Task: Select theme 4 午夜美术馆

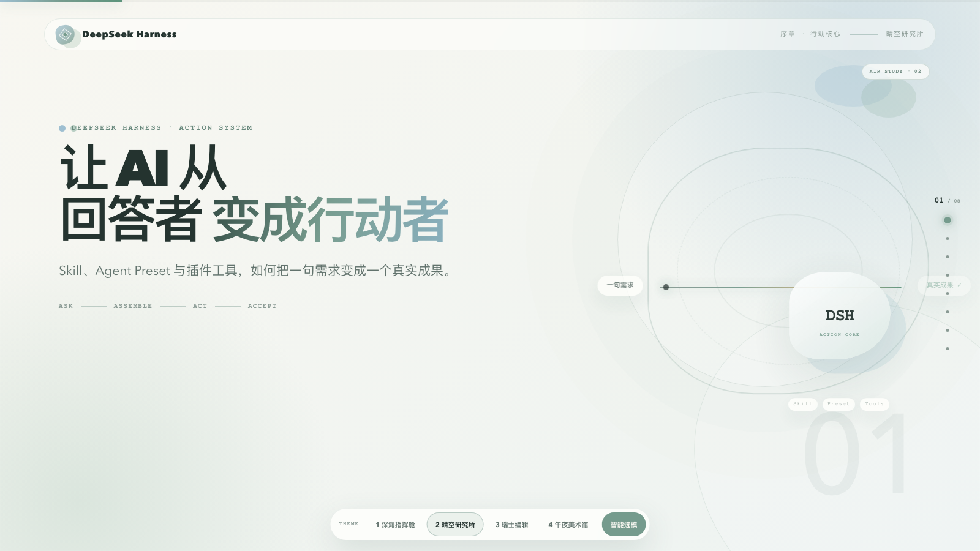Action: (568, 525)
